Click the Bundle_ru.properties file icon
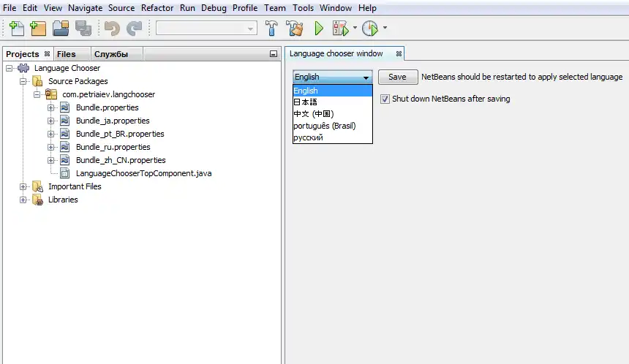Screen dimensions: 629x364 64,147
